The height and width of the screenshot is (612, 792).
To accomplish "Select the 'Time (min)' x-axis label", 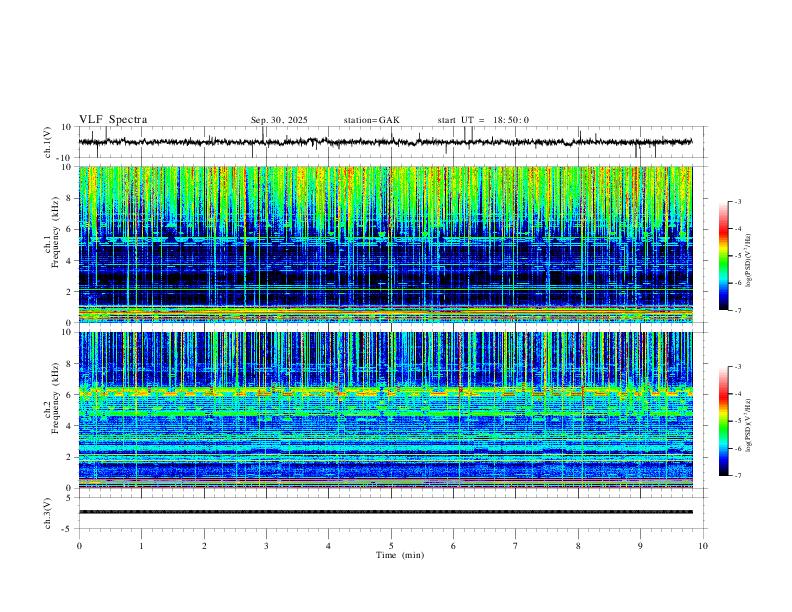I will pyautogui.click(x=400, y=555).
